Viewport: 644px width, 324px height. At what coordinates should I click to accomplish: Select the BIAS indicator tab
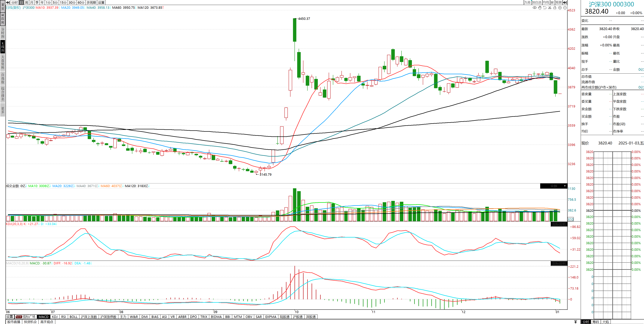coord(155,317)
